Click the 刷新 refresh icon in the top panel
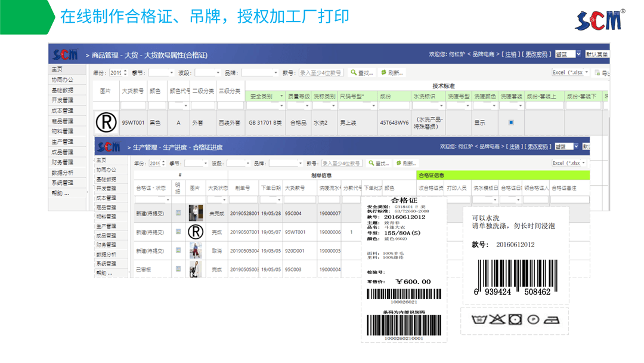The image size is (644, 363). [x=385, y=72]
